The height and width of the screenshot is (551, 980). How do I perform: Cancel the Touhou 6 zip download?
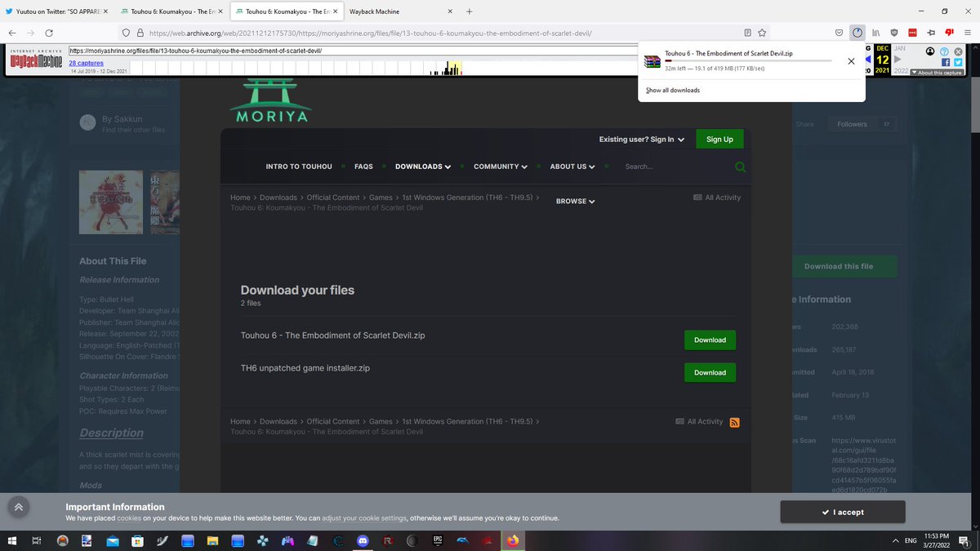851,61
